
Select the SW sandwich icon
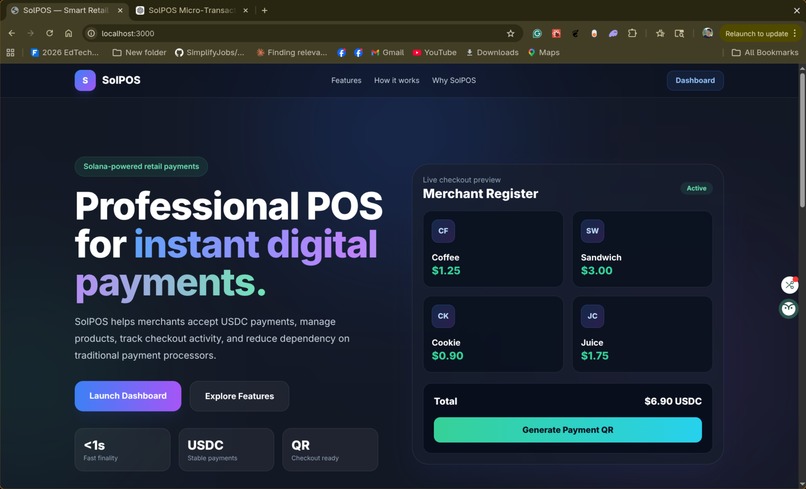[x=592, y=231]
